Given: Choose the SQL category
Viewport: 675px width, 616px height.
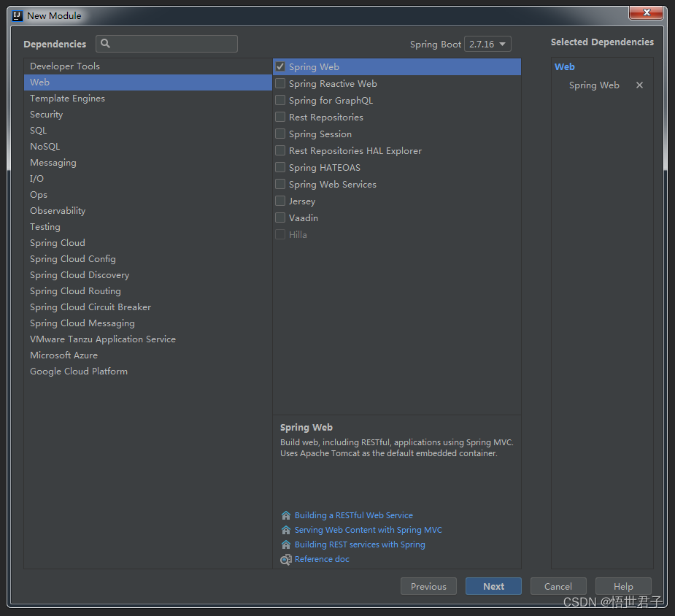Looking at the screenshot, I should click(x=148, y=131).
